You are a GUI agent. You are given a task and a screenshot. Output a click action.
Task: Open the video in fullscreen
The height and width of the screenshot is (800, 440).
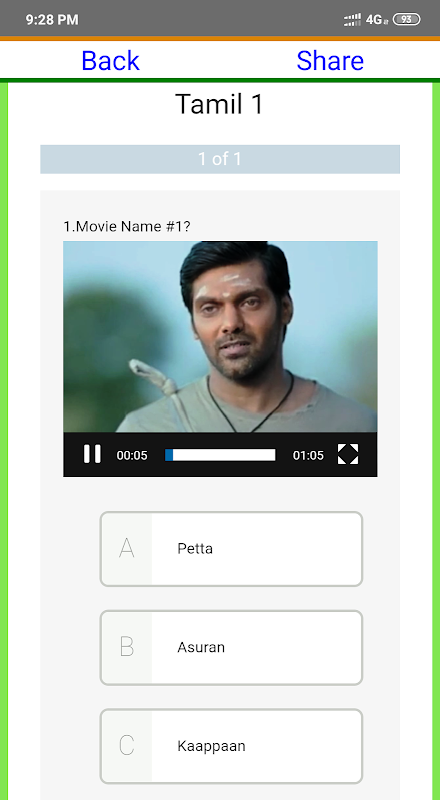pyautogui.click(x=348, y=454)
